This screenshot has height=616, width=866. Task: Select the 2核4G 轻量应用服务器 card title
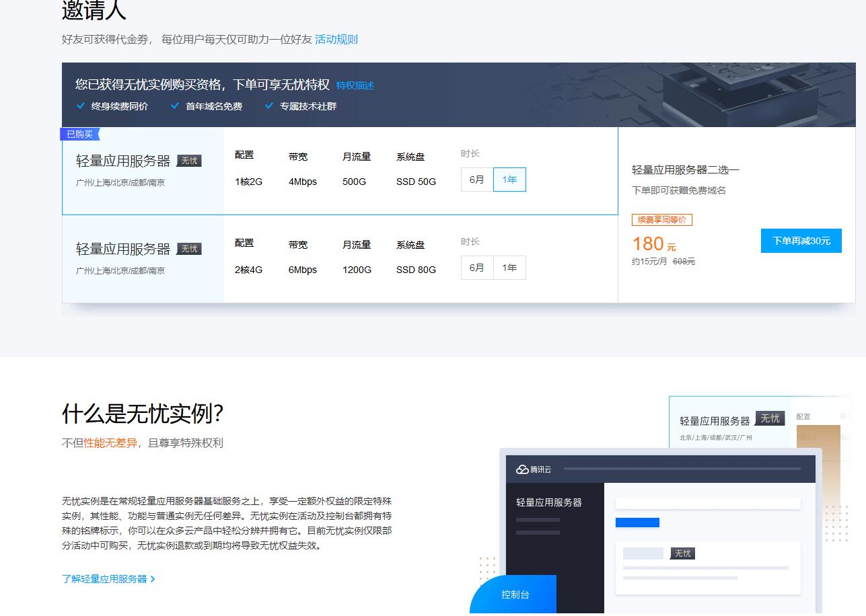tap(123, 249)
